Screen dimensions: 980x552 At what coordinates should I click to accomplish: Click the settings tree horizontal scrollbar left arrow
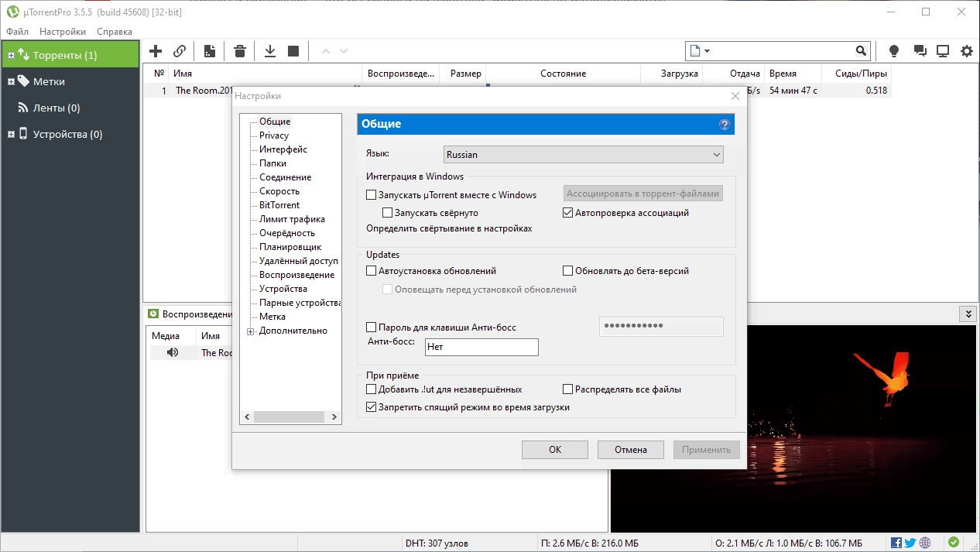[247, 417]
